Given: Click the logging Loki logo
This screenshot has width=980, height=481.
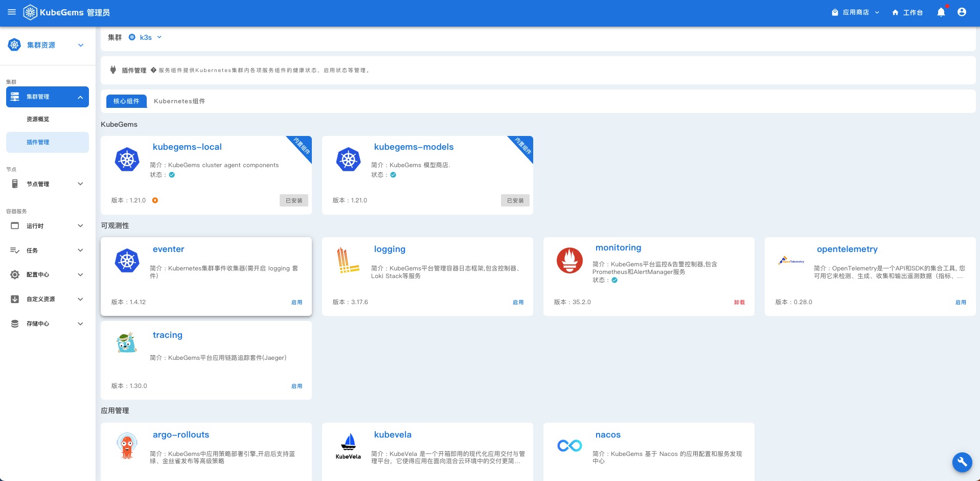Looking at the screenshot, I should (x=348, y=260).
